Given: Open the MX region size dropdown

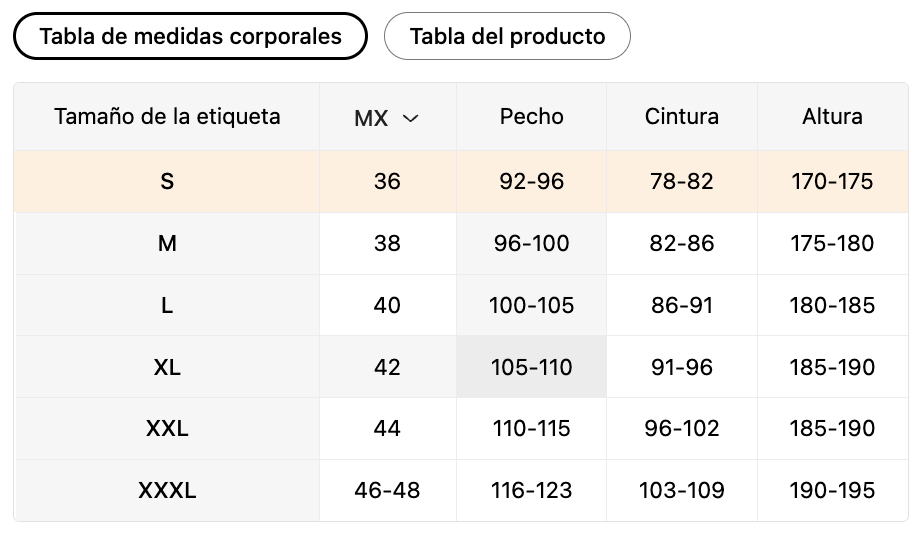Looking at the screenshot, I should tap(387, 118).
